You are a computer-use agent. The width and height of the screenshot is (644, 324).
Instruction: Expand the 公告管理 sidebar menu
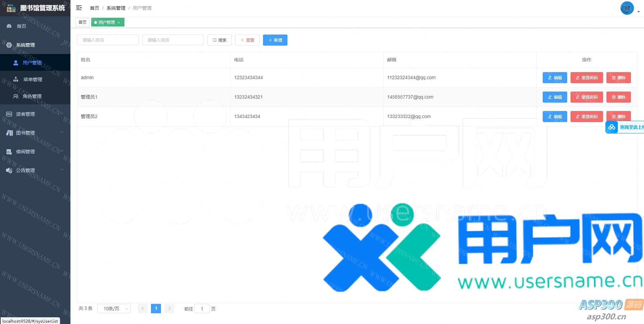25,170
